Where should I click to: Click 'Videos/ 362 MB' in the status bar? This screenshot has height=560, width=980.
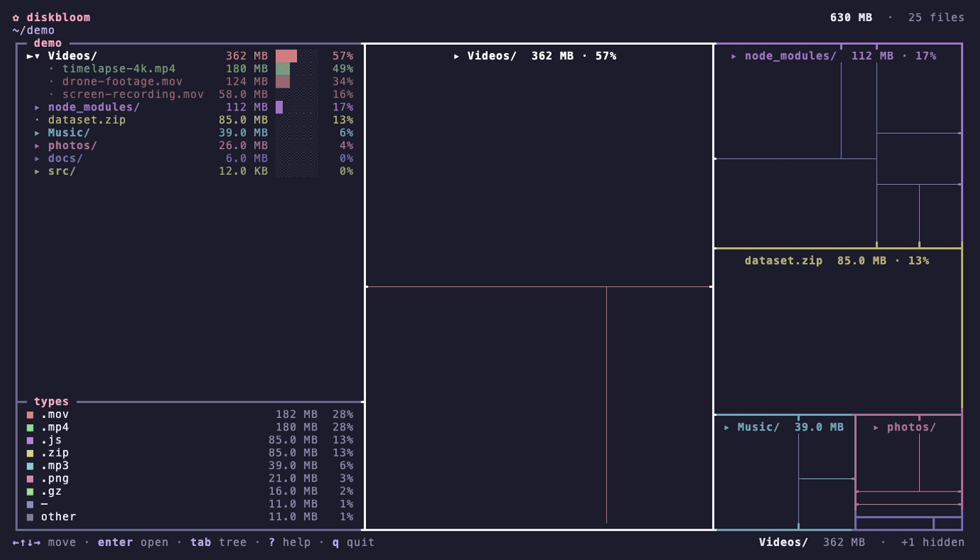pyautogui.click(x=812, y=542)
